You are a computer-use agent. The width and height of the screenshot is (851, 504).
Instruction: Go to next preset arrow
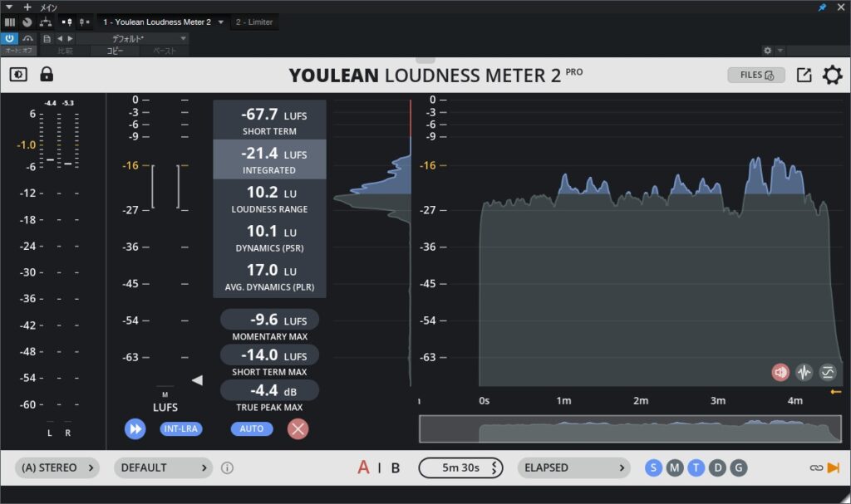[x=70, y=38]
